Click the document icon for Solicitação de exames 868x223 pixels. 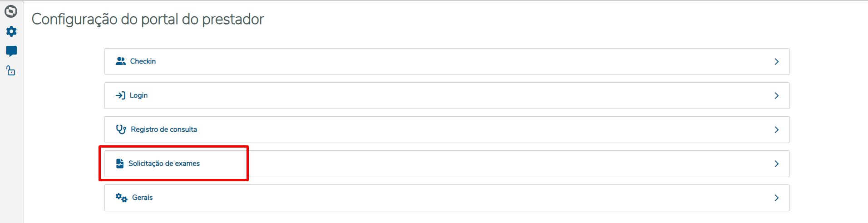[120, 164]
